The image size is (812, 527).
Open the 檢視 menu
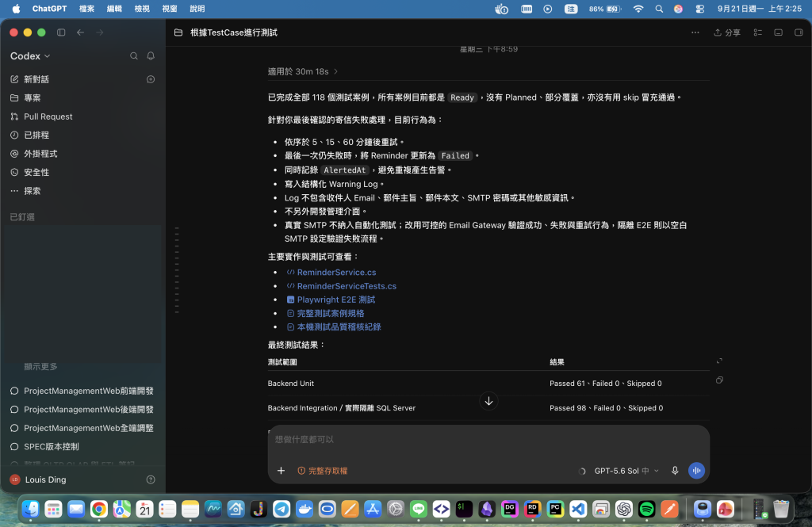click(x=142, y=9)
